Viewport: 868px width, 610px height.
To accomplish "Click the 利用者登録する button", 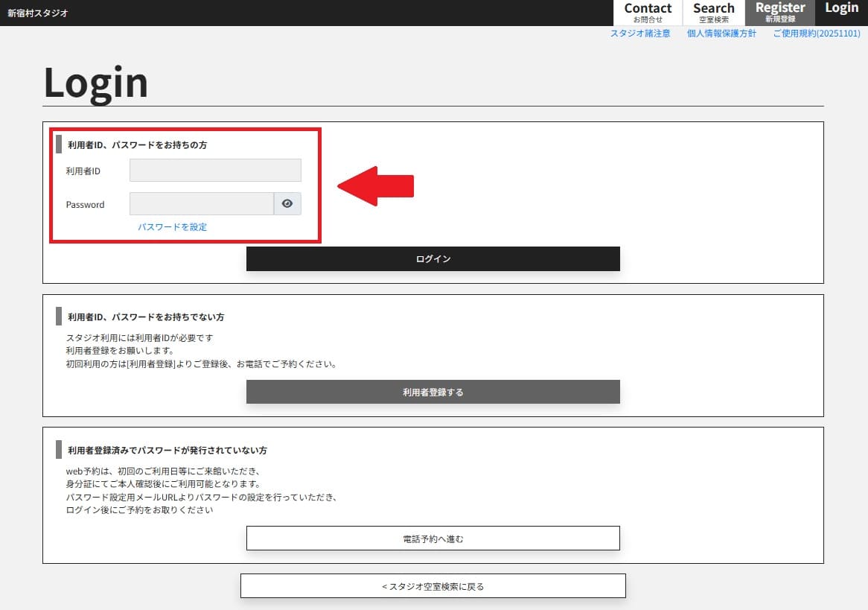I will [433, 392].
